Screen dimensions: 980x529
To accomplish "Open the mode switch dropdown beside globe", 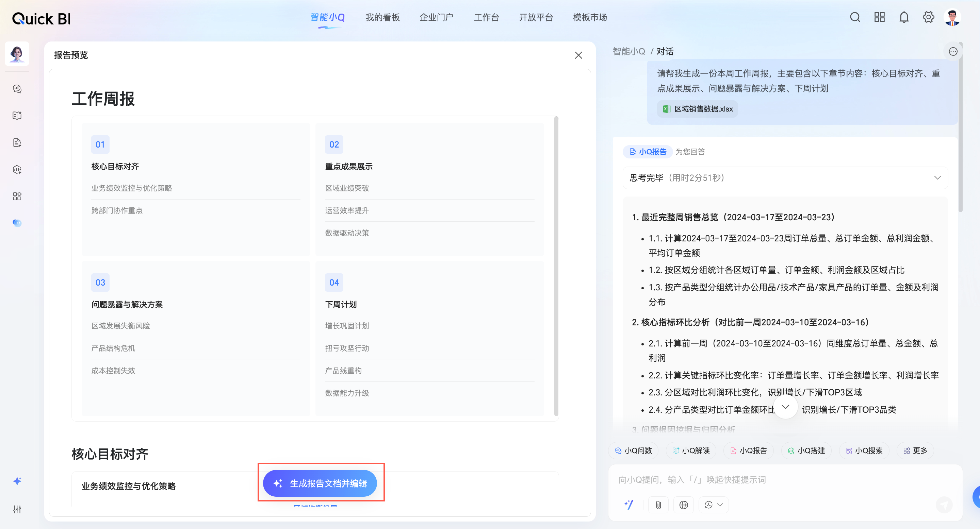I will pos(713,505).
